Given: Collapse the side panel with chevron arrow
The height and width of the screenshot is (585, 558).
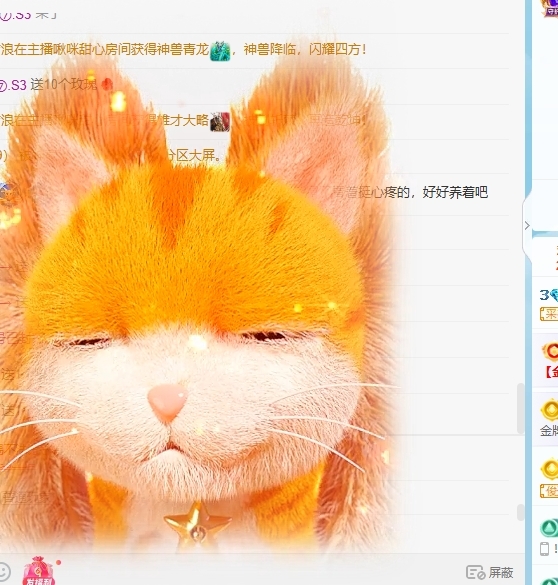Looking at the screenshot, I should point(527,225).
